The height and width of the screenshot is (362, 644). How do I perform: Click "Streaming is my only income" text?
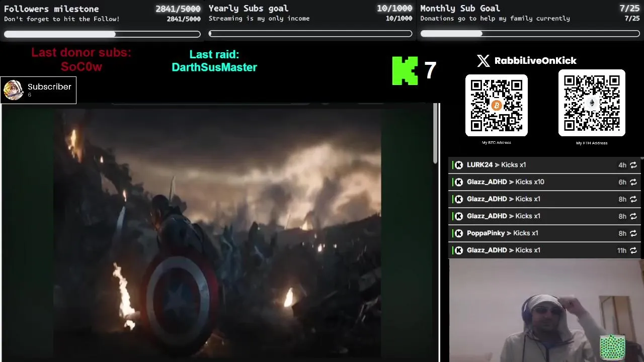[x=259, y=19]
